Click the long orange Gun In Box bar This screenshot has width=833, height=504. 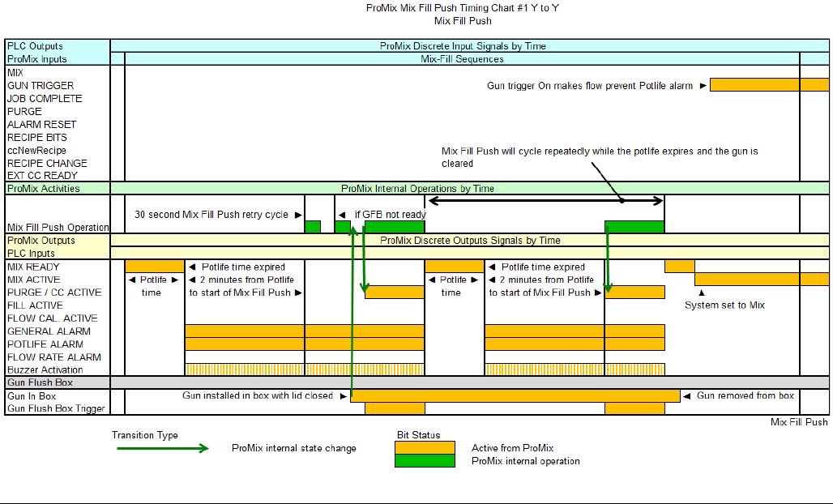pyautogui.click(x=515, y=395)
